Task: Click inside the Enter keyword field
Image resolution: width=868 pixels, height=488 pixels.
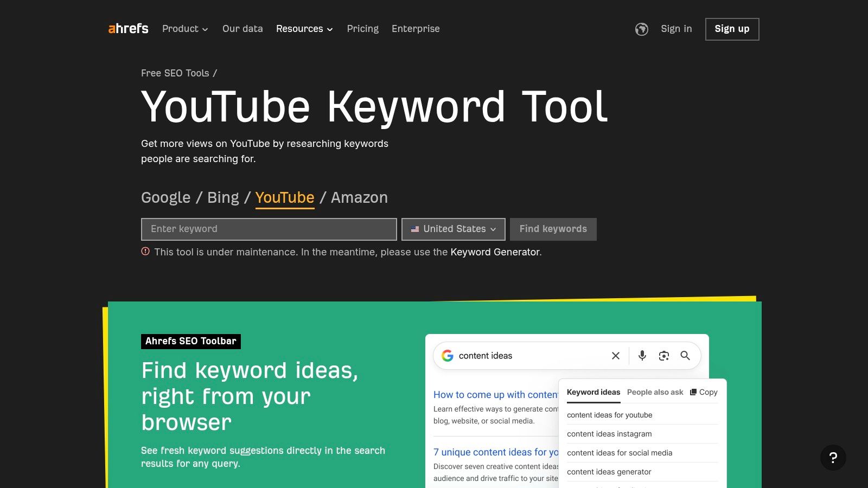Action: pyautogui.click(x=269, y=229)
